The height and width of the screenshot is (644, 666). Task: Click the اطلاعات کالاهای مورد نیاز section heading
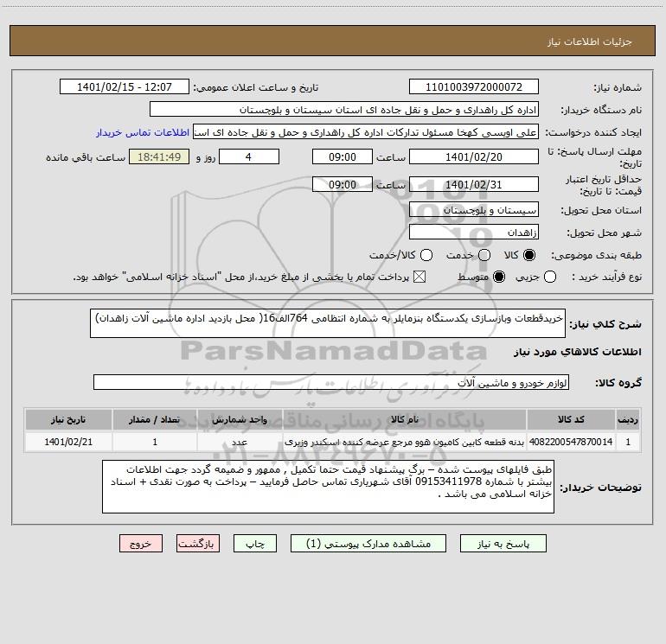coord(578,352)
